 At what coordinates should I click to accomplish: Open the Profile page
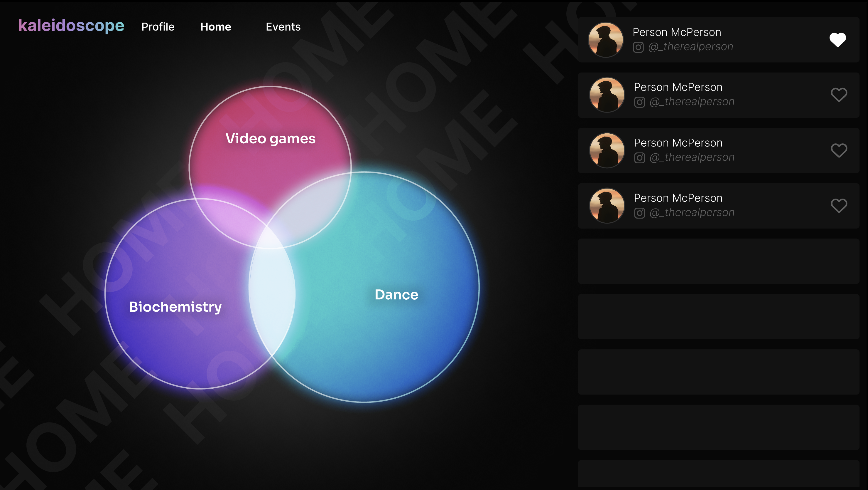click(x=158, y=27)
